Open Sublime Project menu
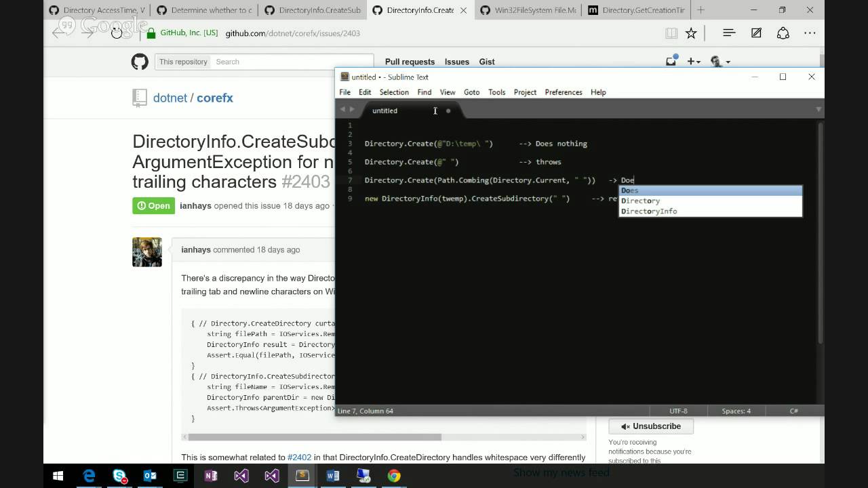 click(x=525, y=92)
